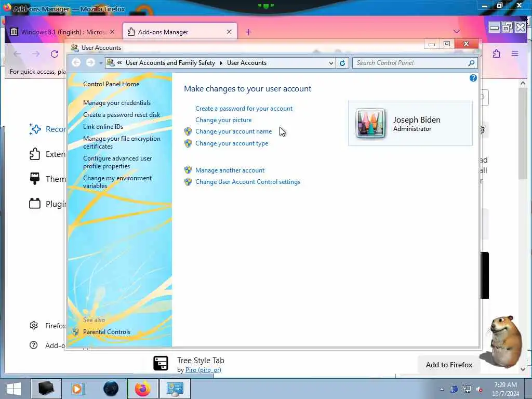This screenshot has width=532, height=399.
Task: Show hidden system tray icons arrow
Action: [442, 389]
